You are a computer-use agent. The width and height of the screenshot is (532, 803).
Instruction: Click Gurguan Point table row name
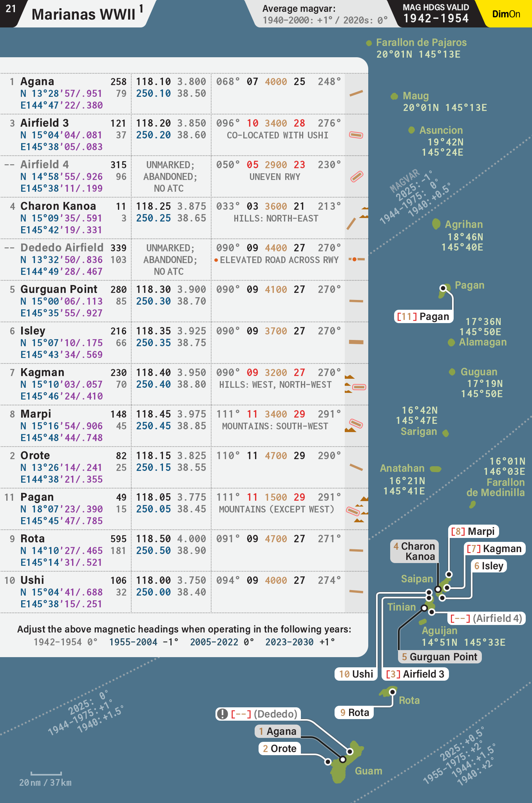pos(59,289)
